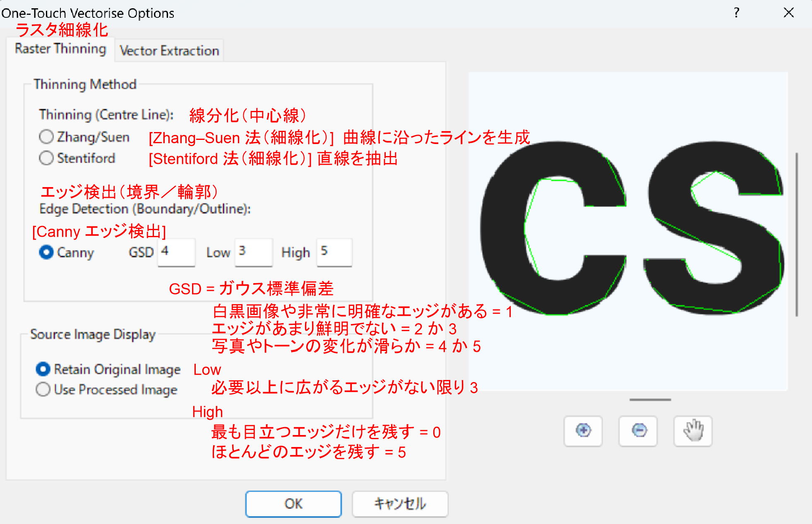The height and width of the screenshot is (524, 812).
Task: Choose Retain Original Image option
Action: click(x=43, y=369)
